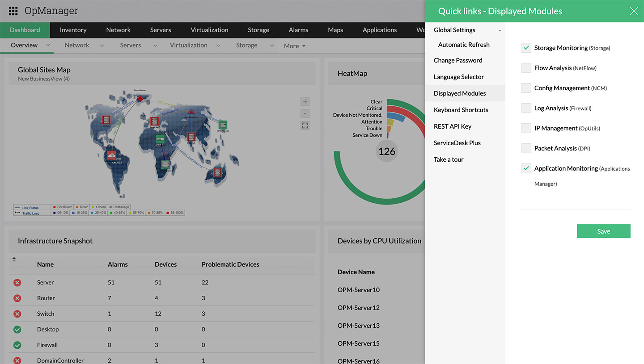Viewport: 644px width, 364px height.
Task: Open the Storage sub-tab dropdown arrow
Action: 272,45
